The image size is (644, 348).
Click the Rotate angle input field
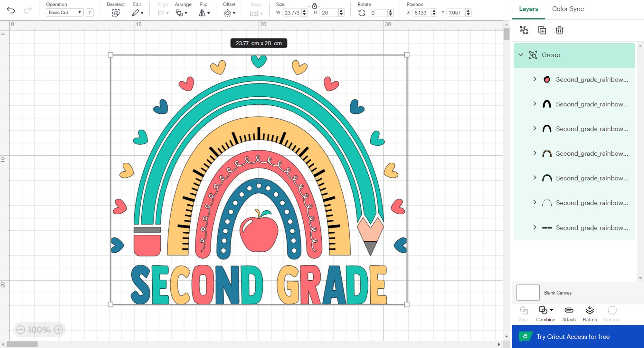pyautogui.click(x=378, y=13)
